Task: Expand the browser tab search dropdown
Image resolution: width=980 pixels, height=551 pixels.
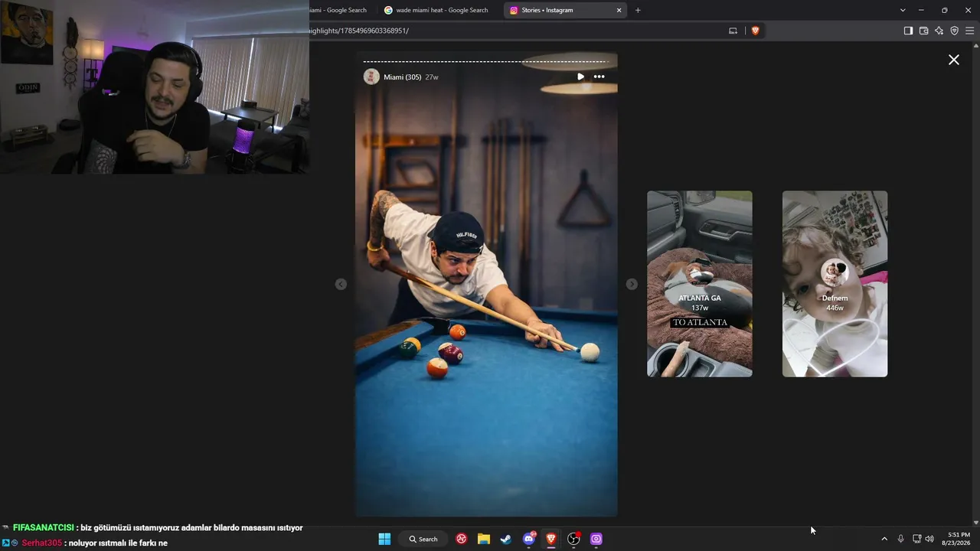Action: pos(903,10)
